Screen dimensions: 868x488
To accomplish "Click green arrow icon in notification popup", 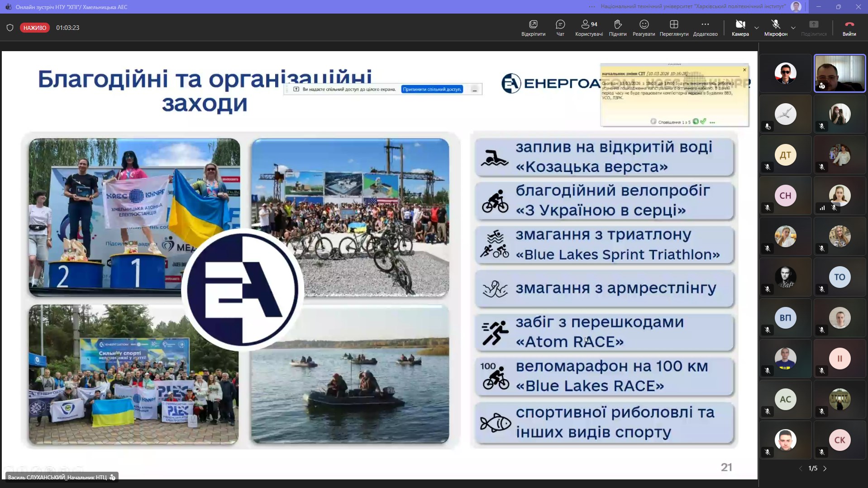I will (x=696, y=121).
